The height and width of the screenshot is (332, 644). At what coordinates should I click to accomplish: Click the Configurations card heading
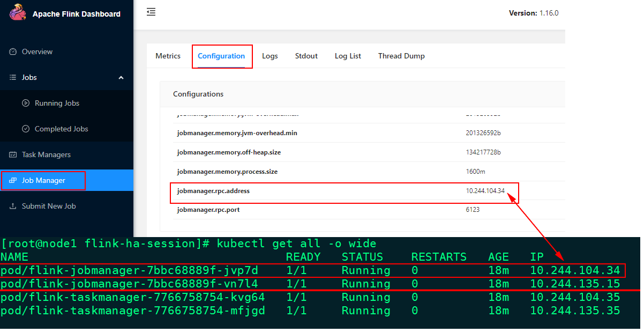pyautogui.click(x=198, y=94)
